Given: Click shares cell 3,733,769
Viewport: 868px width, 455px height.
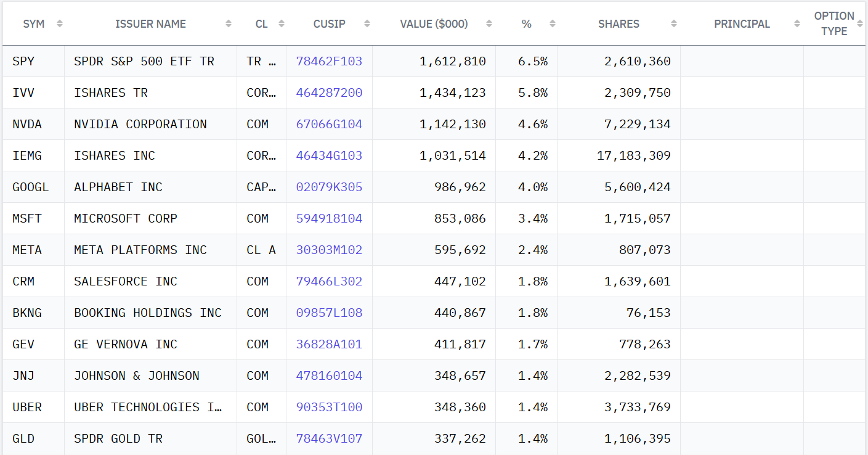Looking at the screenshot, I should [619, 407].
